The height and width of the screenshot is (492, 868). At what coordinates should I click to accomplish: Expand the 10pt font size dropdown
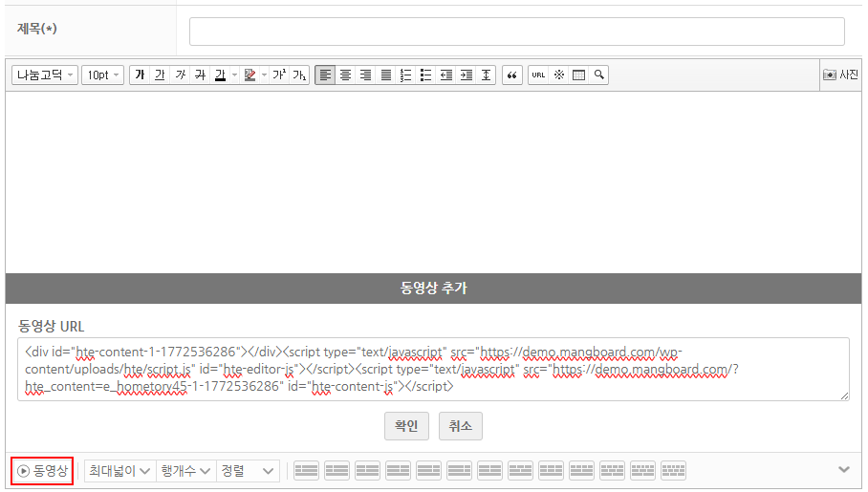coord(103,75)
